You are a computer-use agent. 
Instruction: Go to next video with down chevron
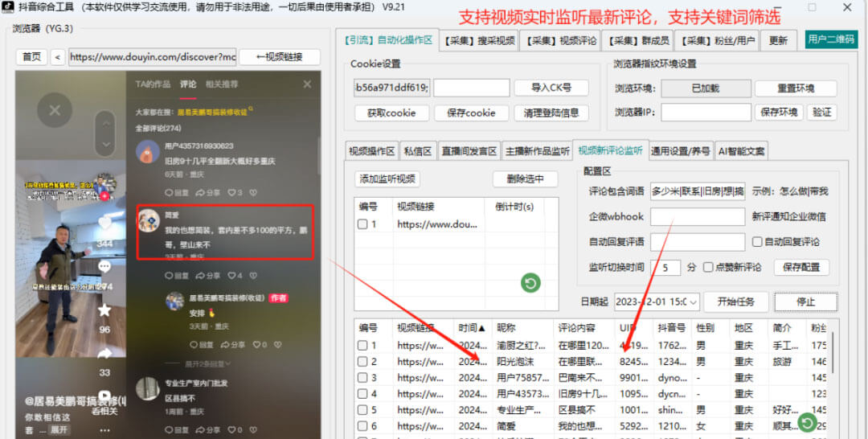[105, 145]
